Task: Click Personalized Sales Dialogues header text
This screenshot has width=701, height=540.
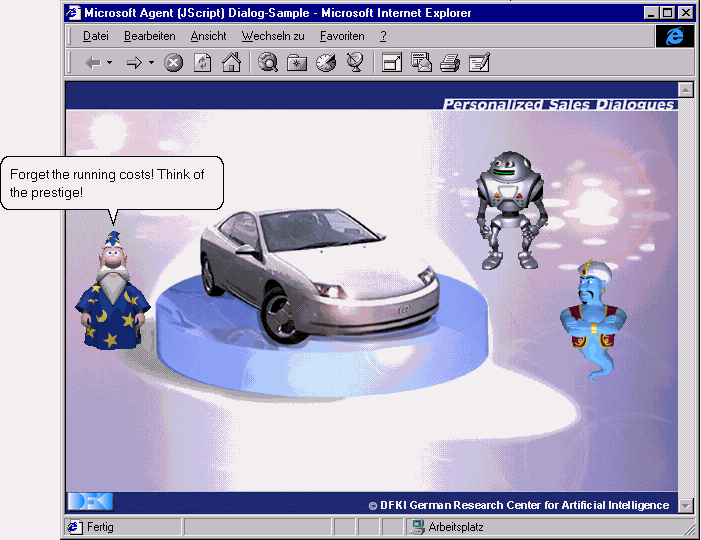Action: 558,104
